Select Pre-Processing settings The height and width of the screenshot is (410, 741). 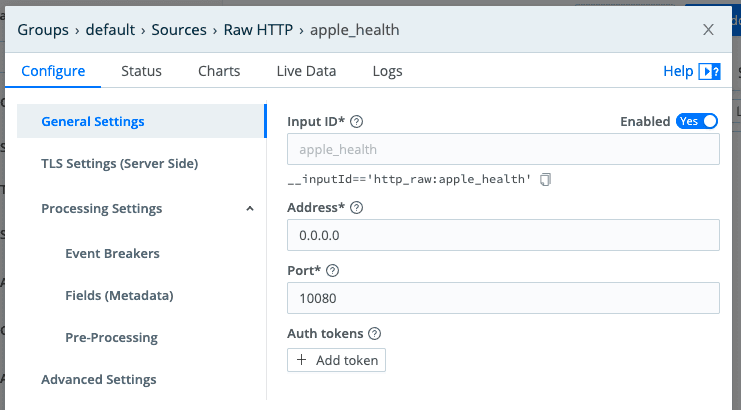[x=111, y=338]
